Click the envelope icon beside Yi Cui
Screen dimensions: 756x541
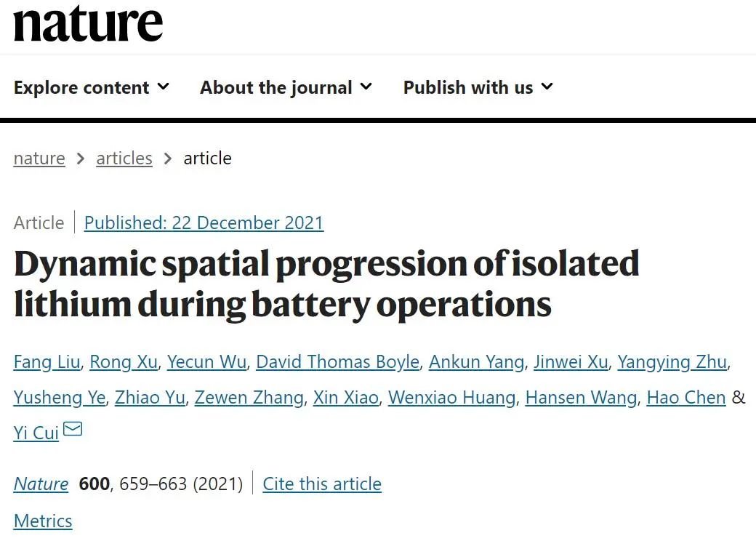[x=73, y=428]
